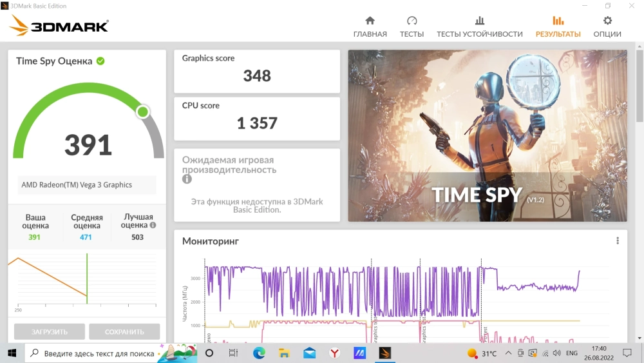This screenshot has width=644, height=363.
Task: Click the vertical scrollbar on the right
Action: [x=638, y=84]
